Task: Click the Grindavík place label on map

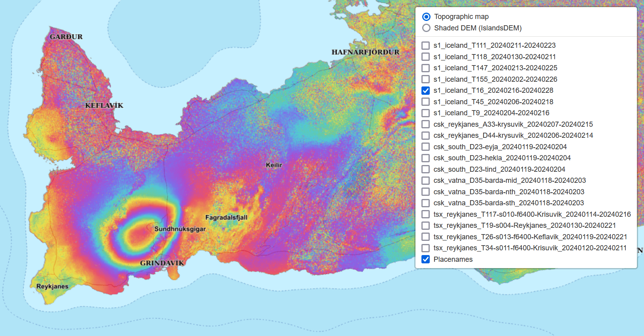Action: (x=162, y=263)
